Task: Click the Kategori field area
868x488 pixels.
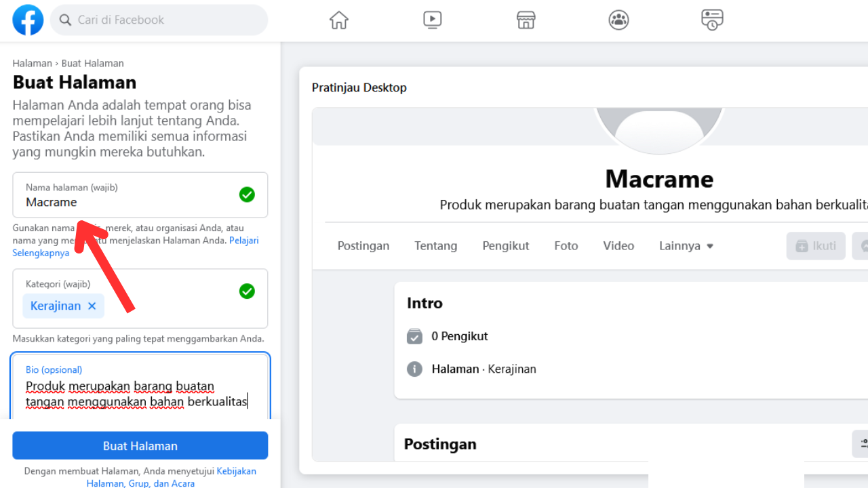Action: 140,298
